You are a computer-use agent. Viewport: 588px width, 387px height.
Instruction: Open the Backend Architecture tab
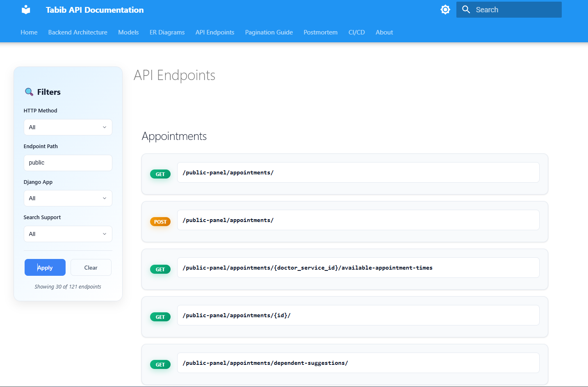click(78, 32)
